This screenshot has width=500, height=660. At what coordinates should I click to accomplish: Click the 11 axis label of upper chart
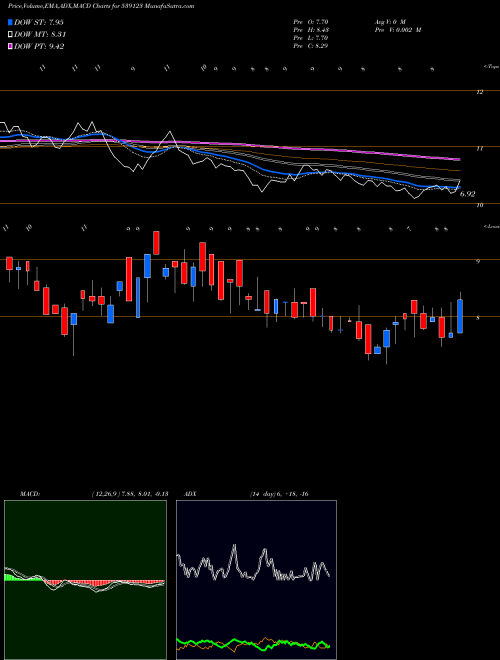[x=479, y=148]
